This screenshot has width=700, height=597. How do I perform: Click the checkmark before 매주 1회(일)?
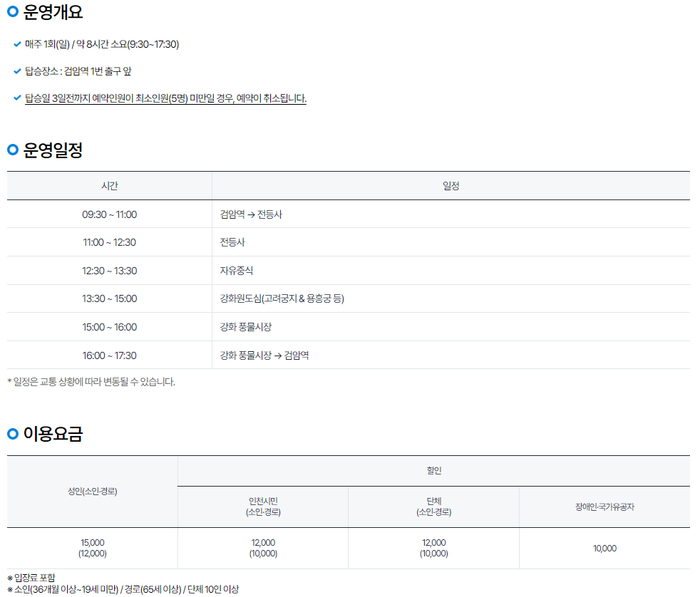pyautogui.click(x=17, y=44)
